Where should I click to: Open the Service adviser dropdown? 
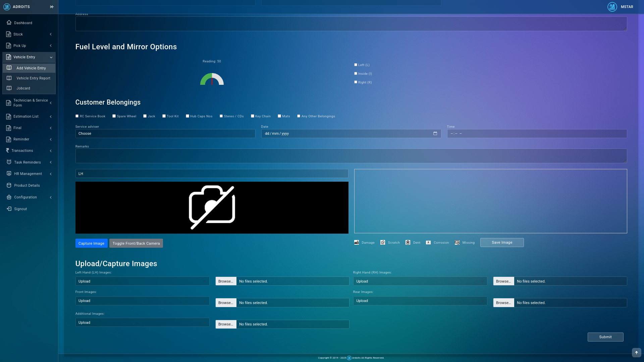click(165, 133)
